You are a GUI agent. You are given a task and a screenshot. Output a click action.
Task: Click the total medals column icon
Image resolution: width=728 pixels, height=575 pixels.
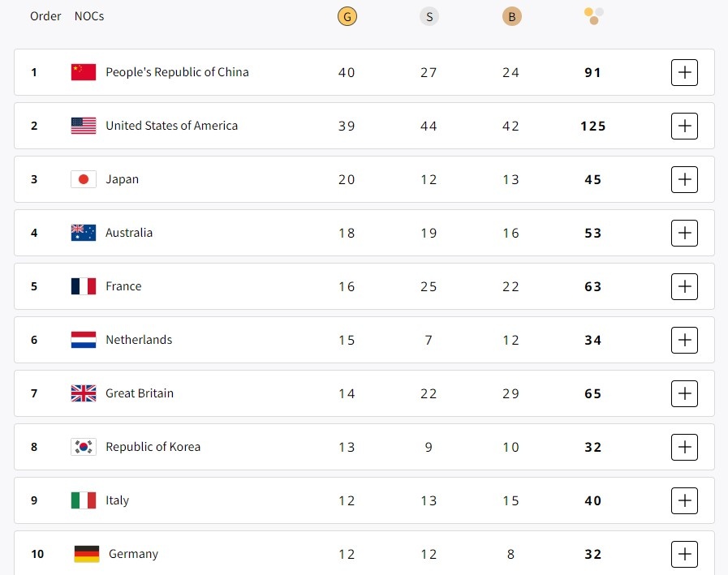tap(593, 15)
